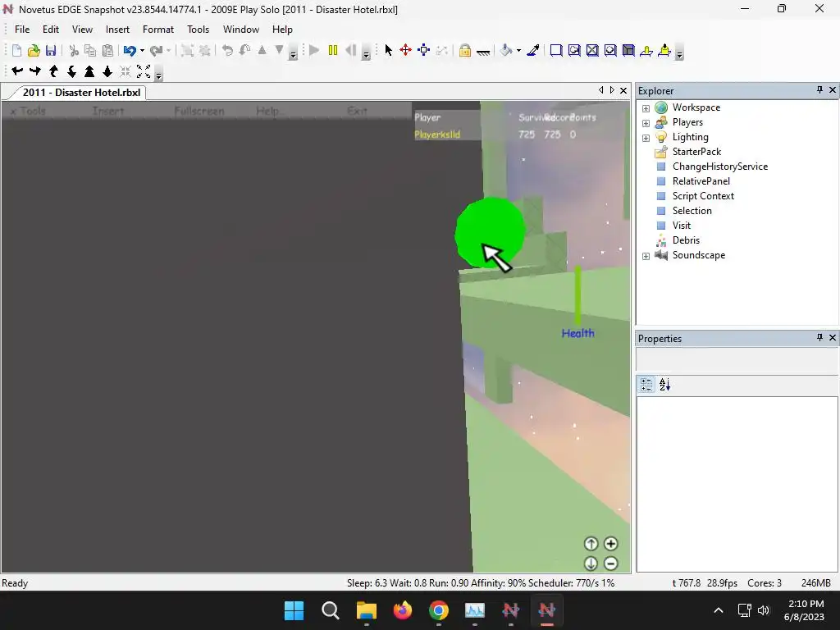This screenshot has width=840, height=630.
Task: Toggle Alphabetical sort in Properties panel
Action: pos(664,385)
